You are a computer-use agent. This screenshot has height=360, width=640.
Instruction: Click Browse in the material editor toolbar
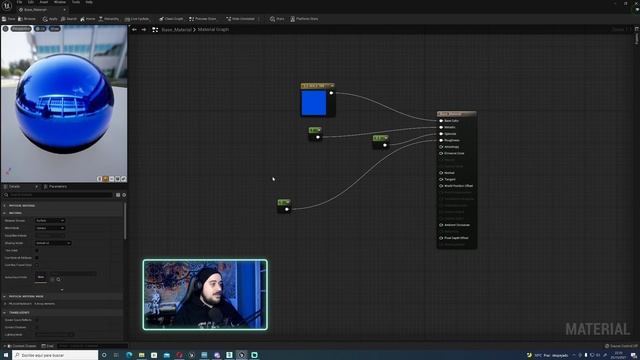point(27,19)
